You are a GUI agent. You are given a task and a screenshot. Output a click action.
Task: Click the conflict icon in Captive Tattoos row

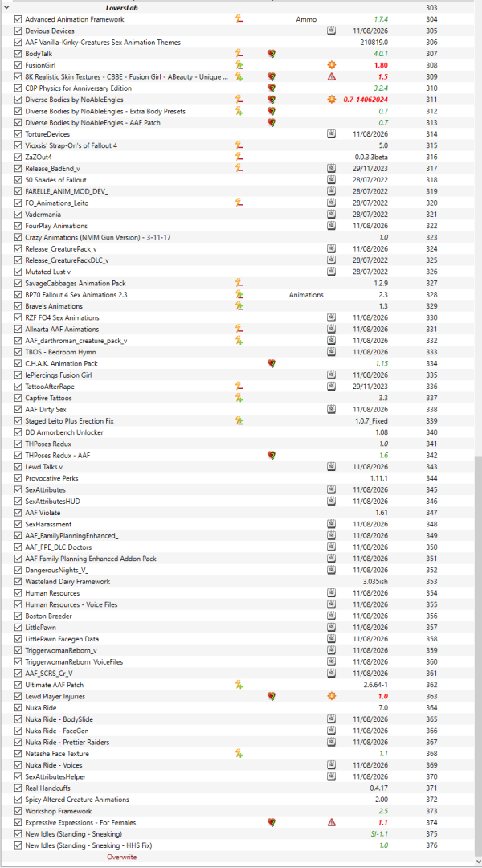click(x=239, y=398)
